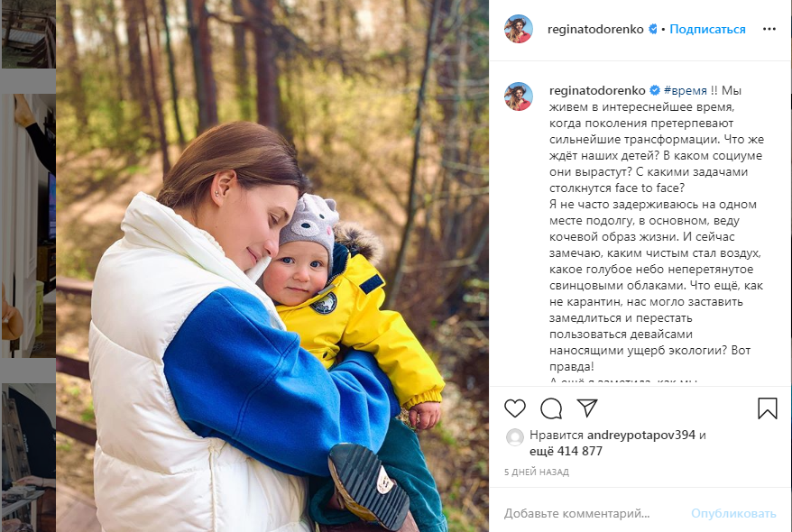Screen dimensions: 792x532
Task: Click the Опубликовать publish button
Action: tap(732, 514)
